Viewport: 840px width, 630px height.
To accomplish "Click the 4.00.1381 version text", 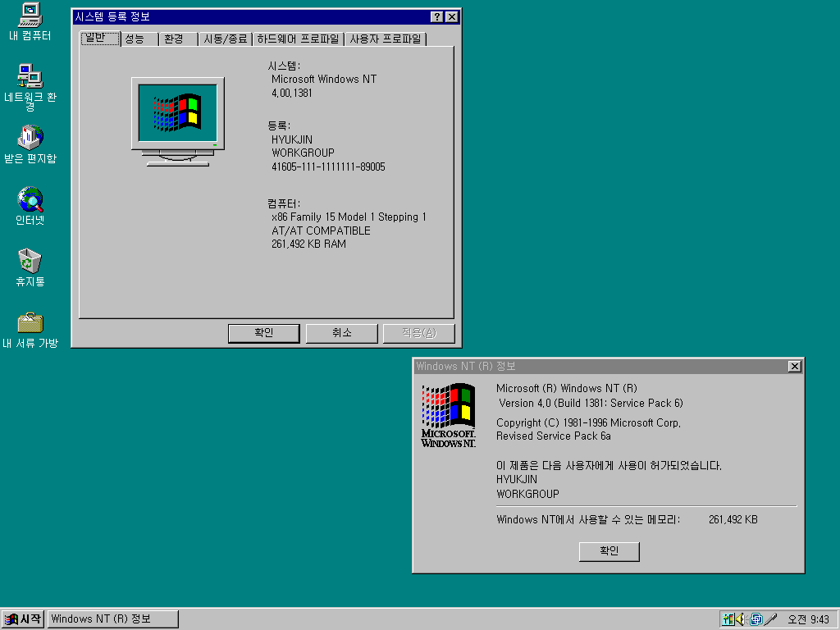I will click(x=291, y=94).
